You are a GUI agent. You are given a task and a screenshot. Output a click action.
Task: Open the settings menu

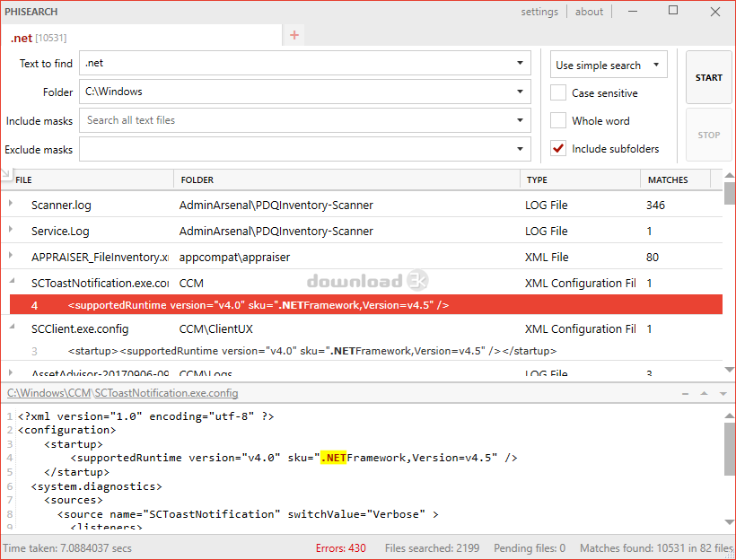tap(539, 12)
